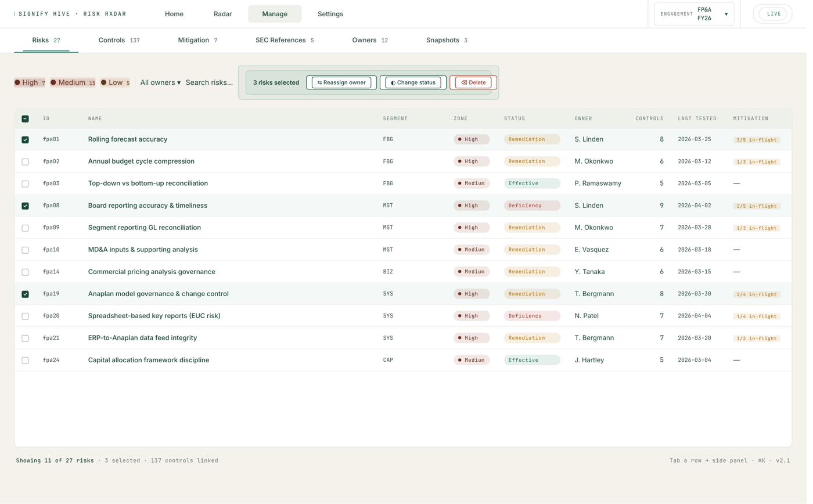
Task: Select the fpa24 Capital allocation checkbox
Action: (25, 361)
